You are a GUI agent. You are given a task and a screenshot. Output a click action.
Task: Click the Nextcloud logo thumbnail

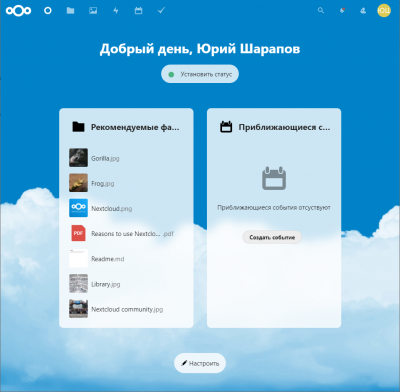pyautogui.click(x=78, y=208)
